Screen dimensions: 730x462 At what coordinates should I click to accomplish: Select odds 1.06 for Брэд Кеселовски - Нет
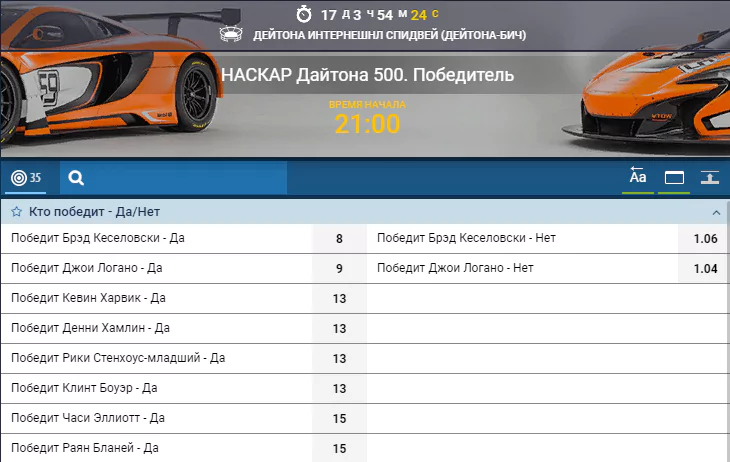pyautogui.click(x=705, y=239)
